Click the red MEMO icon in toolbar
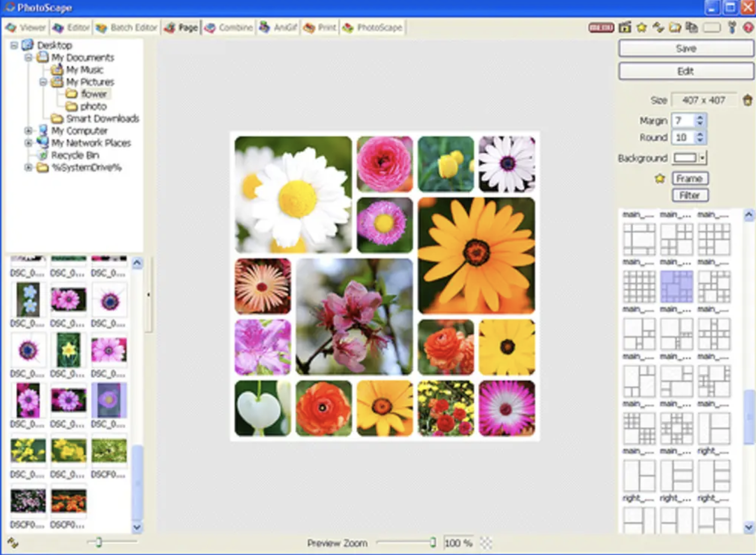 [x=601, y=28]
